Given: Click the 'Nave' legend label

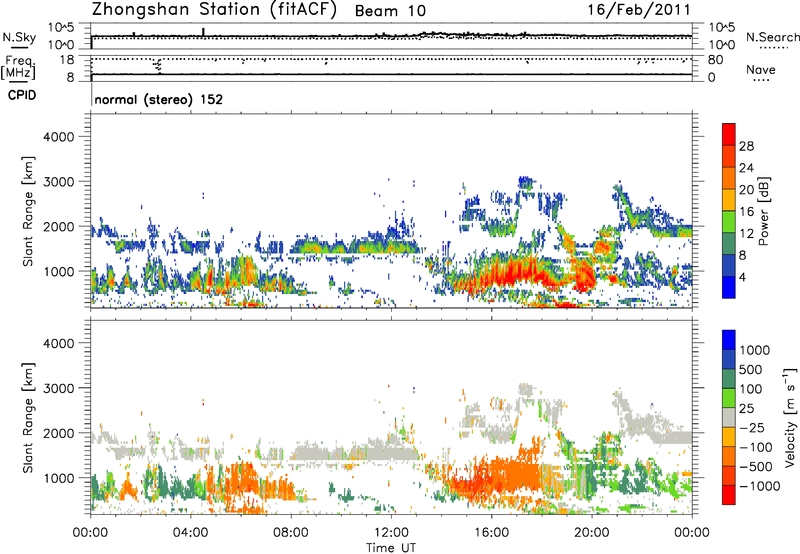Looking at the screenshot, I should pos(761,69).
